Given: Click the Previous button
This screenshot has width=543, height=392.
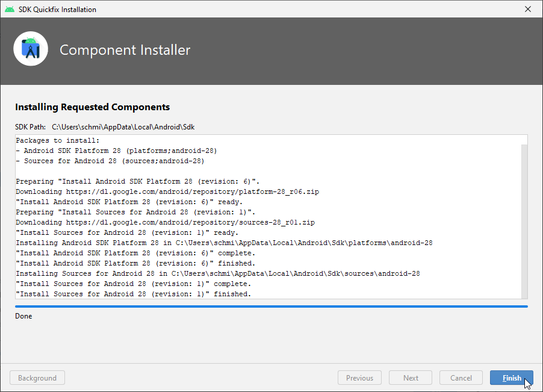Looking at the screenshot, I should point(359,378).
